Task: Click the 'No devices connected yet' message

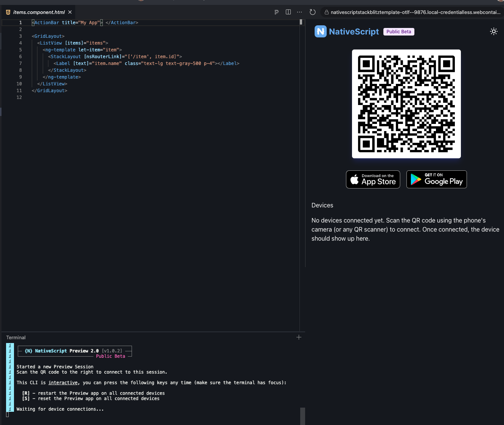Action: point(405,229)
